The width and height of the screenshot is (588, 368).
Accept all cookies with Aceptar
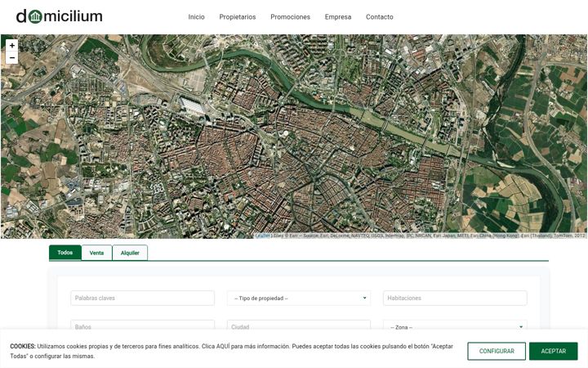(x=554, y=351)
